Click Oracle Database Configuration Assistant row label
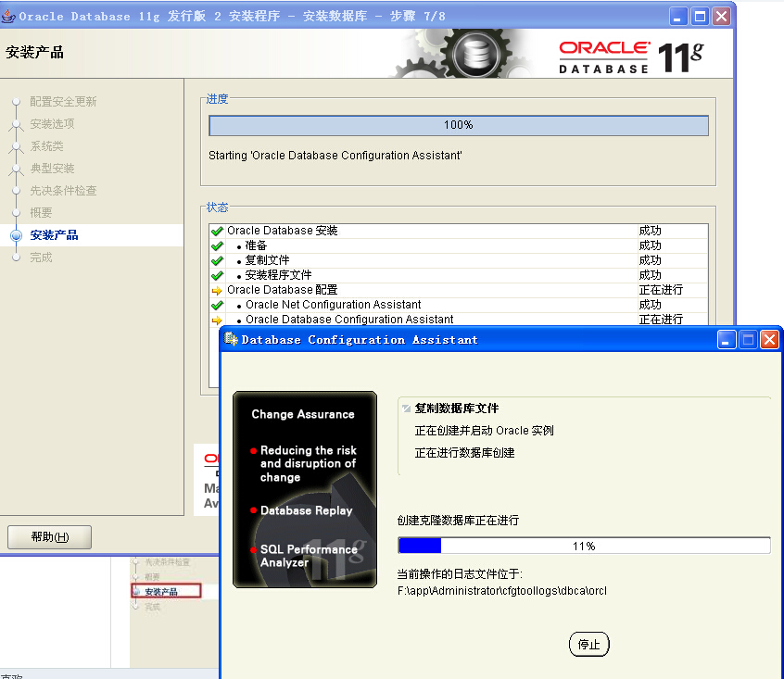 (349, 320)
